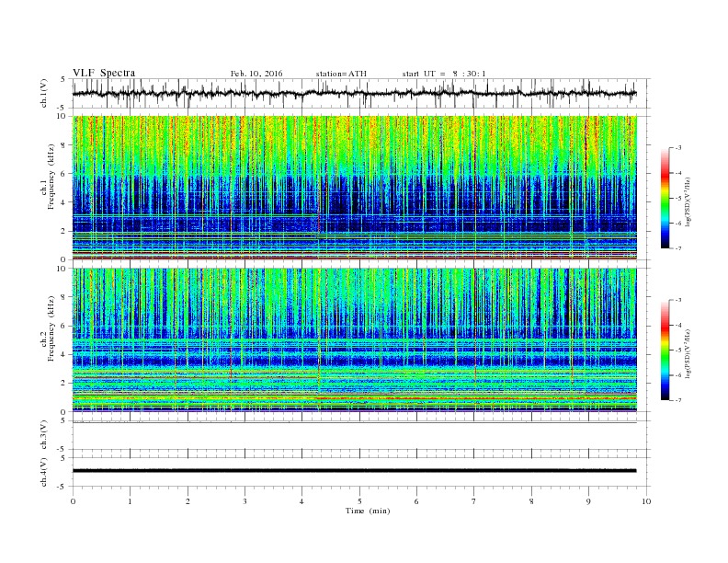
Task: Click the "8" kHz tick on ch.1 frequency axis
Action: coord(63,145)
